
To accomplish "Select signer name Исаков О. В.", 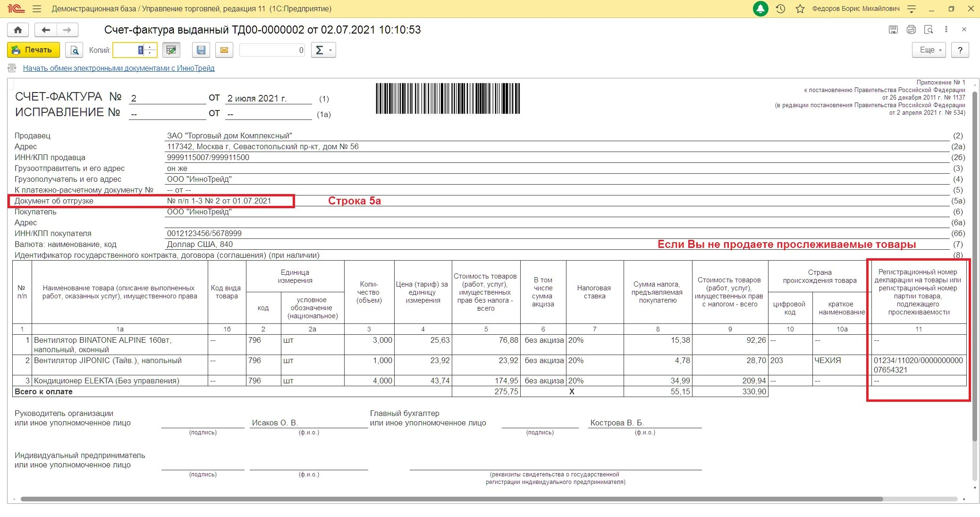I will point(275,423).
